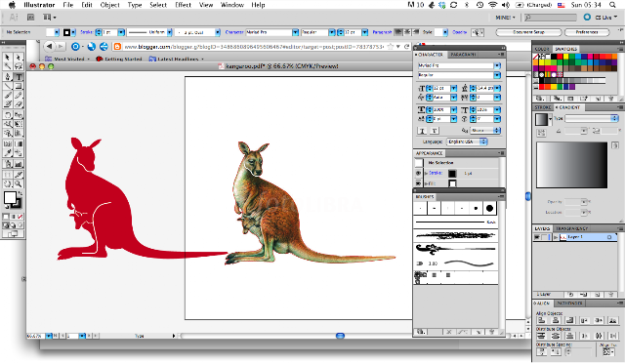Open the Brush Libraries menu icon
The image size is (625, 364).
[421, 332]
